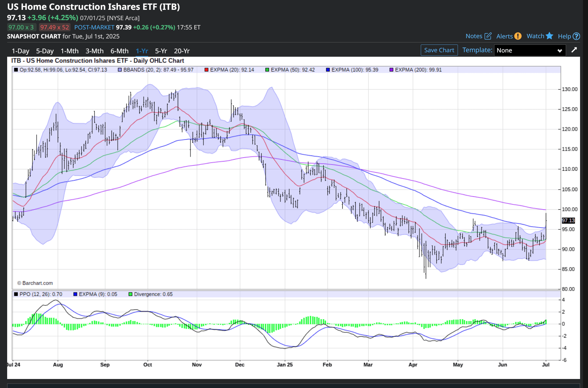Click the Watch star icon

click(549, 36)
